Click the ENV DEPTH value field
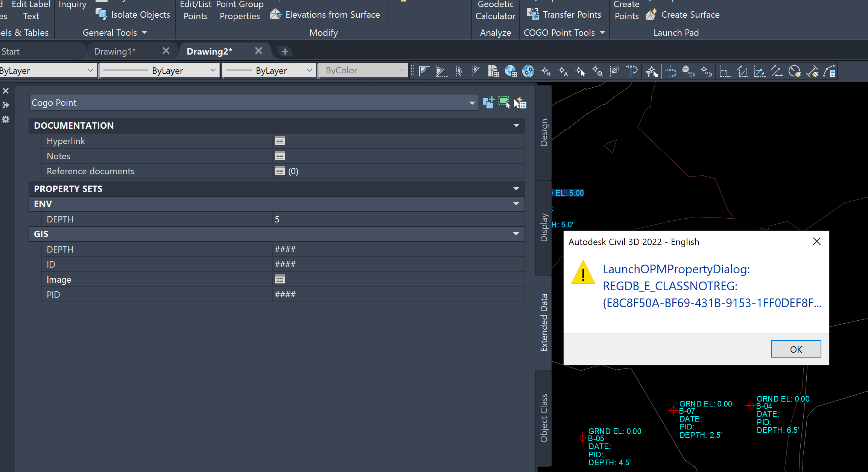Screen dimensions: 868x472 click(x=398, y=219)
